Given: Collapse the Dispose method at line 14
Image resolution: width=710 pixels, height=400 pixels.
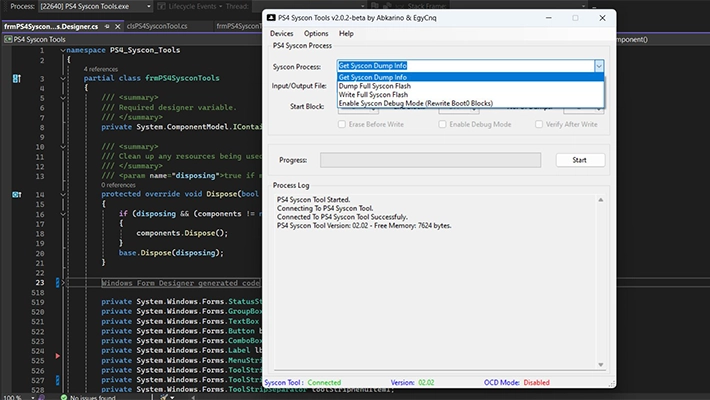Looking at the screenshot, I should tap(63, 194).
